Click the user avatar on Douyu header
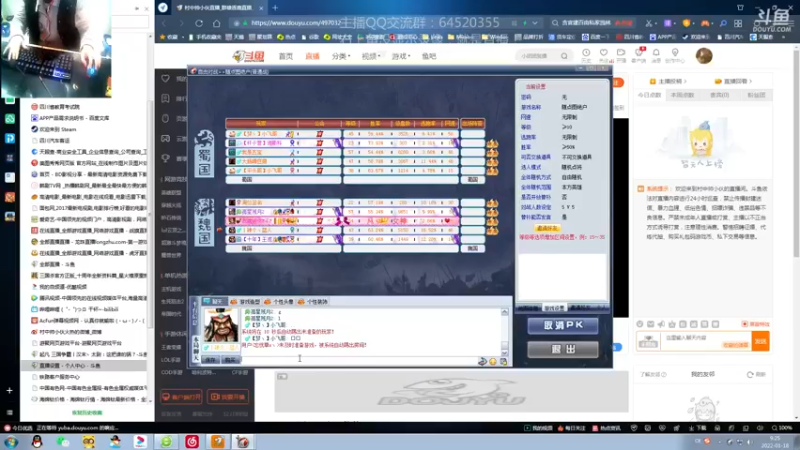This screenshot has height=450, width=800. click(704, 56)
